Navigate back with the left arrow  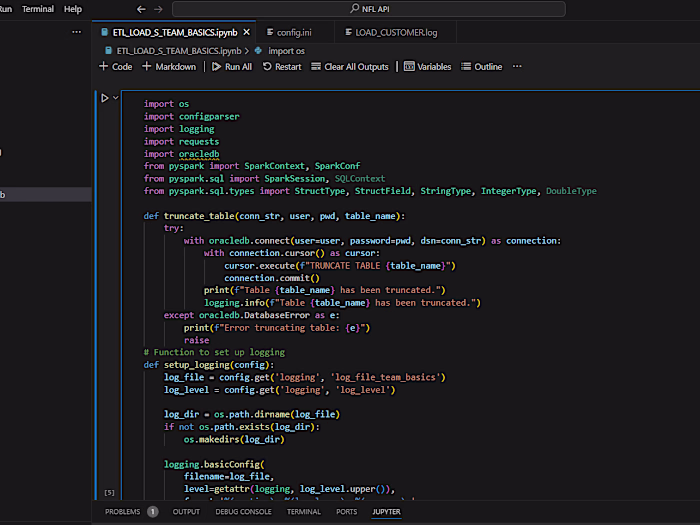click(141, 9)
